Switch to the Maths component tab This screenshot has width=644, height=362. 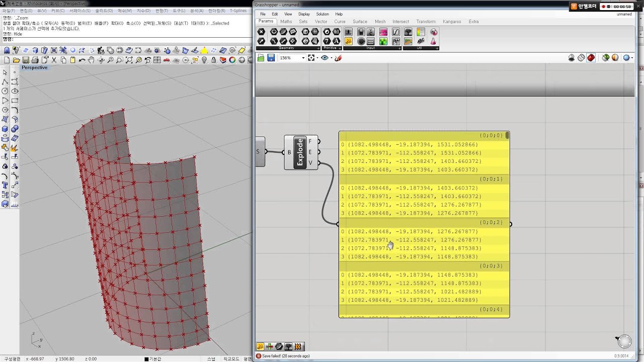pyautogui.click(x=286, y=22)
